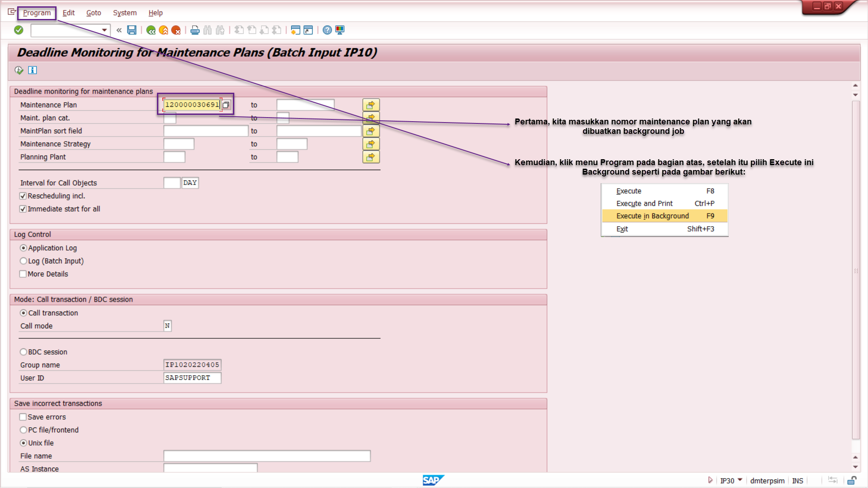Select the Log (Batch Input) radio button
Screen dimensions: 868x488
pos(24,261)
